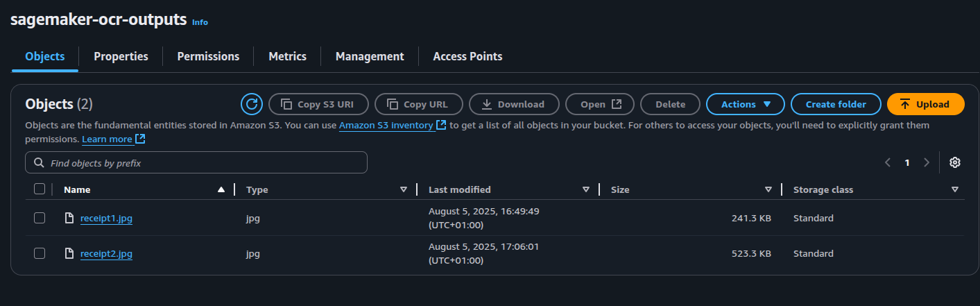Screen dimensions: 980x306
Task: Open the Management tab
Action: (370, 57)
